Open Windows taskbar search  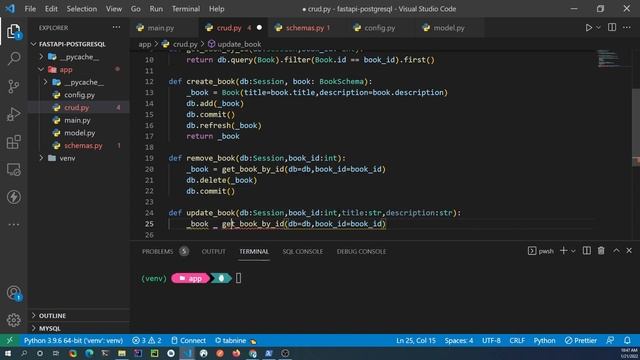[24, 353]
